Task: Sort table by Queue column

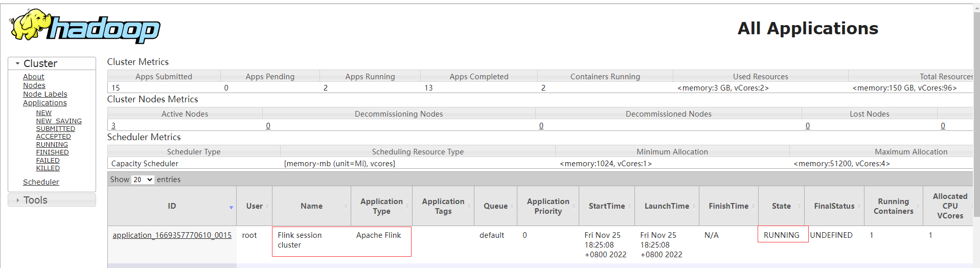Action: pos(495,206)
